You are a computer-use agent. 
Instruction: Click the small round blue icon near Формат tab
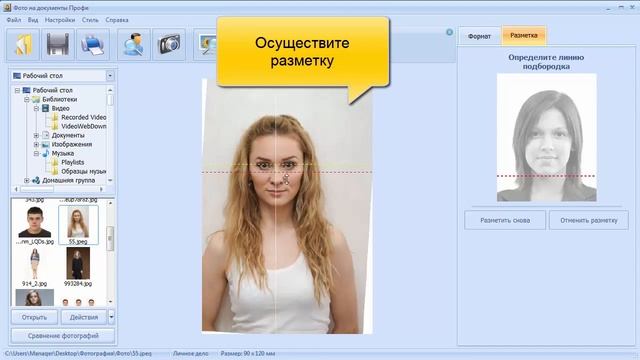[449, 32]
